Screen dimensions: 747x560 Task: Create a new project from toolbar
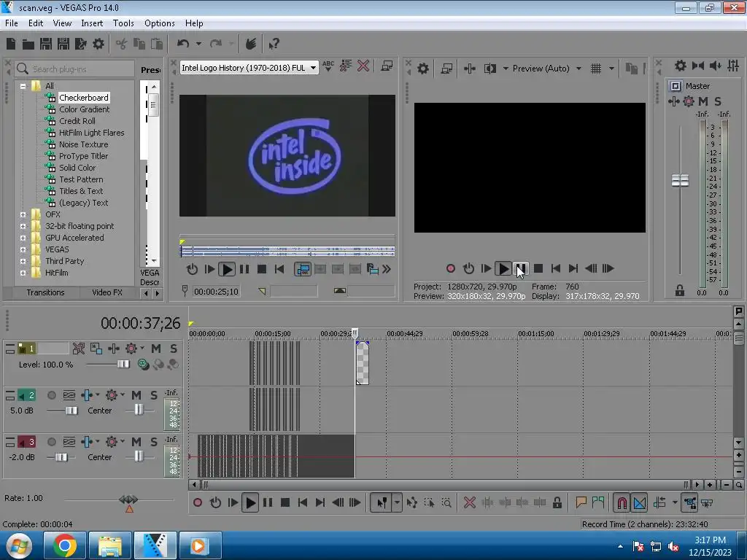click(x=11, y=44)
